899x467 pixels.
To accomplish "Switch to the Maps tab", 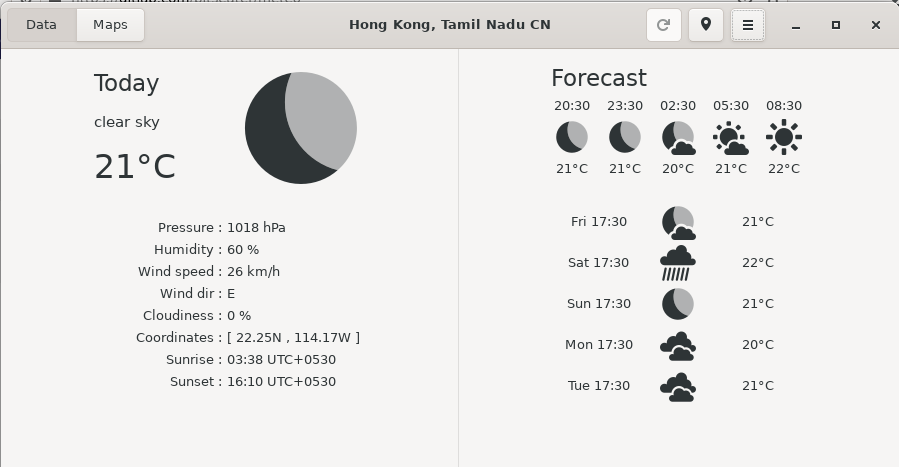I will [x=110, y=25].
